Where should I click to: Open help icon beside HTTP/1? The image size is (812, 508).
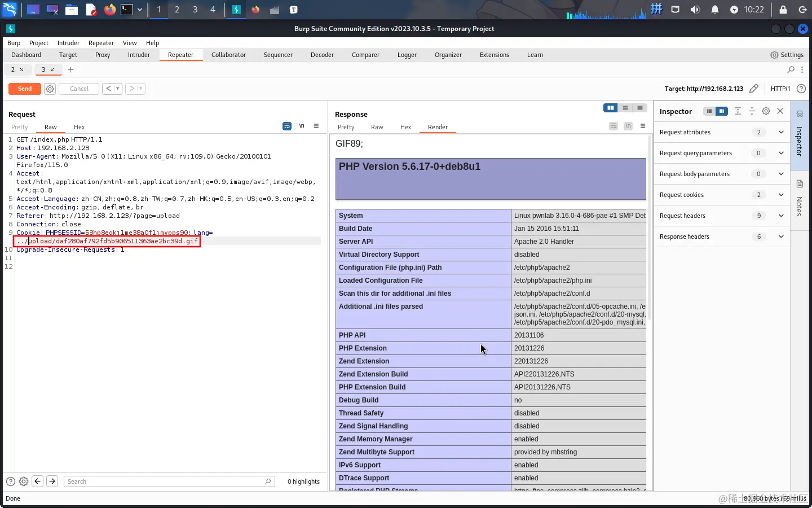point(801,89)
